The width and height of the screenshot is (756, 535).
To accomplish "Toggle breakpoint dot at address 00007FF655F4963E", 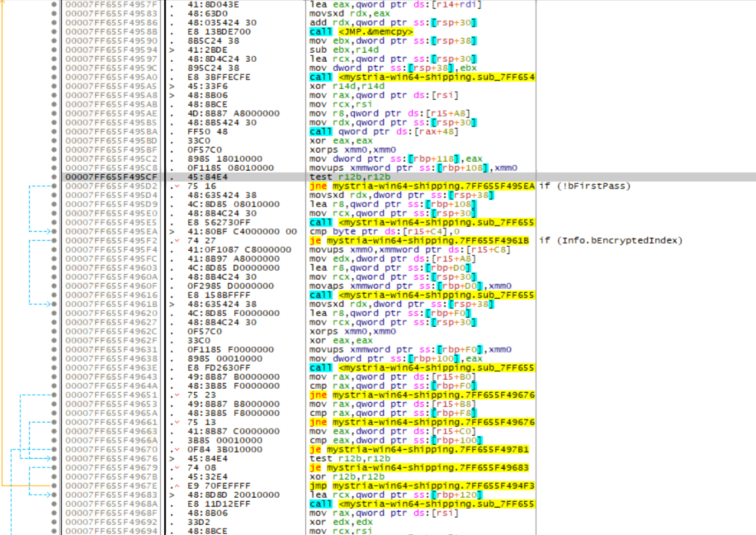I will click(54, 367).
